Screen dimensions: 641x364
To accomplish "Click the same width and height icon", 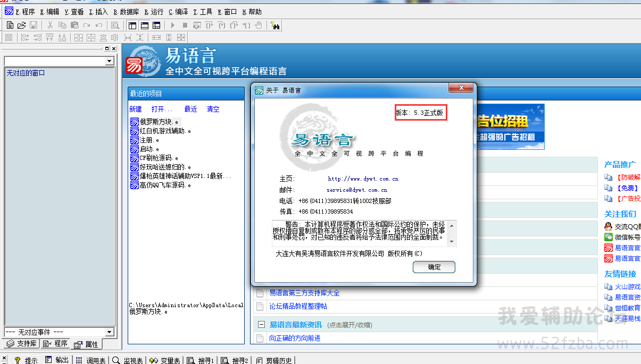I will [181, 38].
